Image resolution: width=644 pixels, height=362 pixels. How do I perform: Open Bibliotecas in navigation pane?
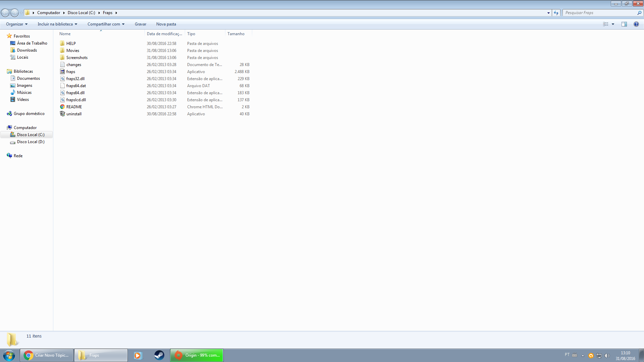[23, 71]
